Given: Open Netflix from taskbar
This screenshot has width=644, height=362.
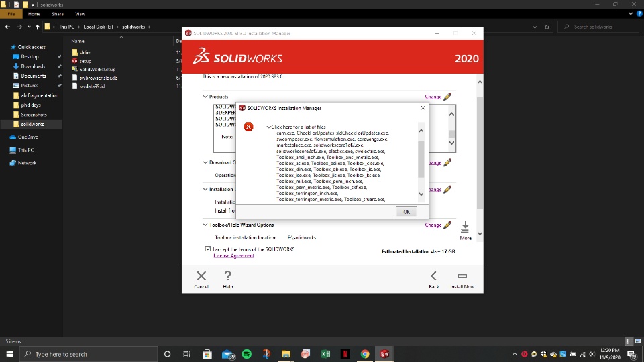Looking at the screenshot, I should coord(345,354).
